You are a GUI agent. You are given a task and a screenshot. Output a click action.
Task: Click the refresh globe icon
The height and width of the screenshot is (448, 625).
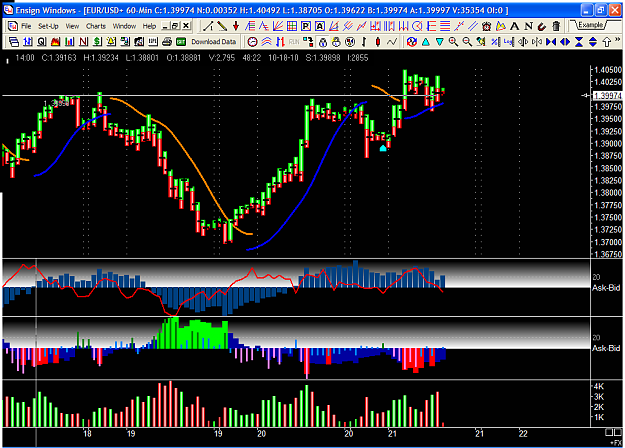(412, 41)
